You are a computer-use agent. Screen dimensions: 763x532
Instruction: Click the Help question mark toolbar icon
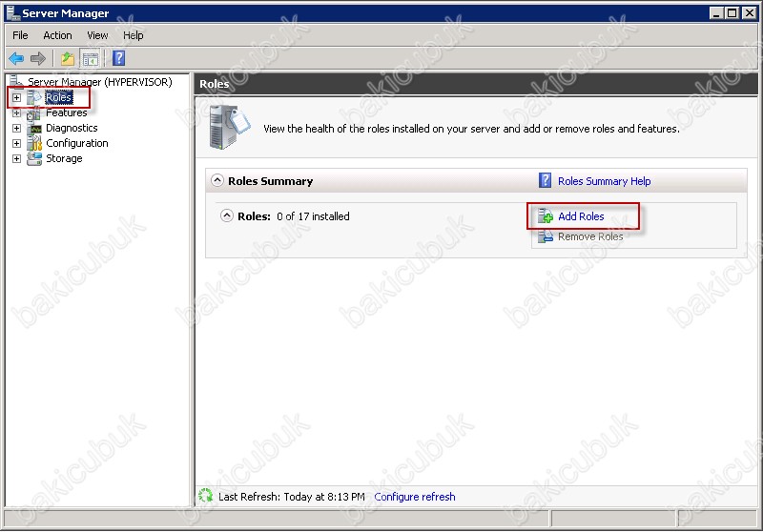[118, 58]
